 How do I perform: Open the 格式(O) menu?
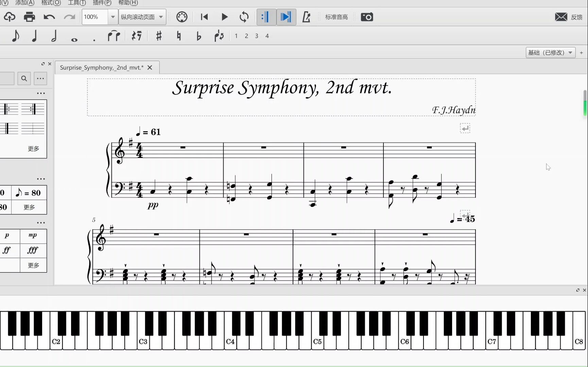[51, 3]
